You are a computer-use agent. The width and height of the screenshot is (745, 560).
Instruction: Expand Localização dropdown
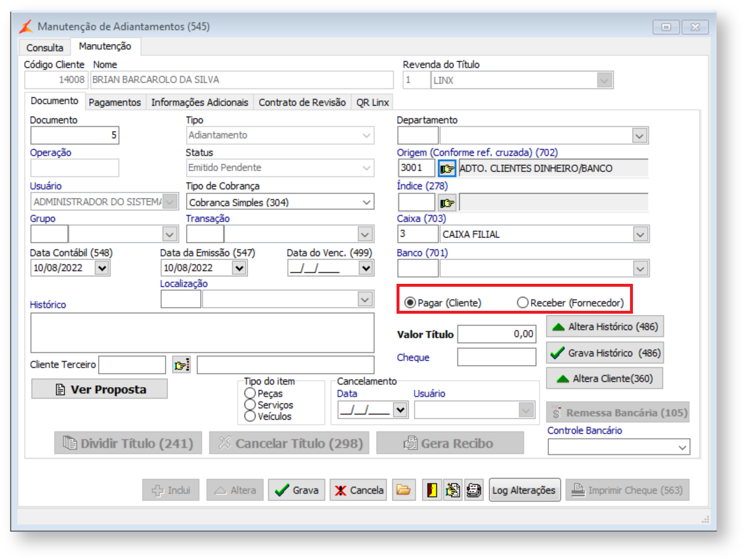pyautogui.click(x=365, y=299)
